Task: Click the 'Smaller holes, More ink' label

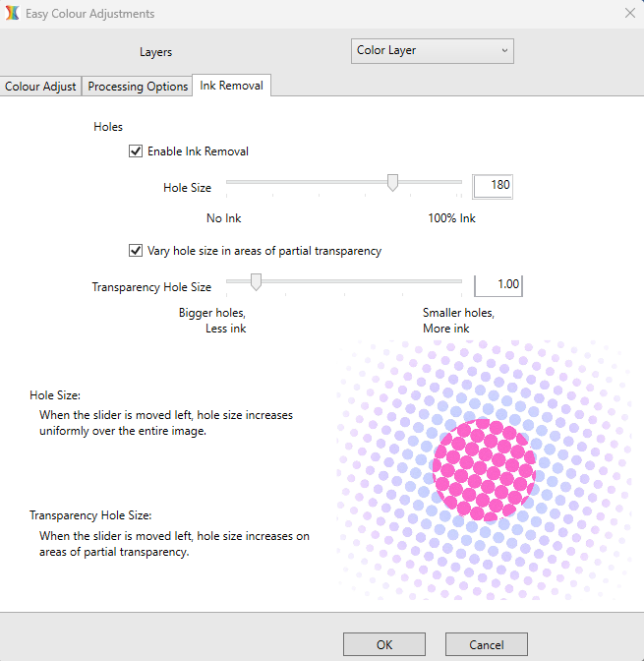Action: click(458, 321)
